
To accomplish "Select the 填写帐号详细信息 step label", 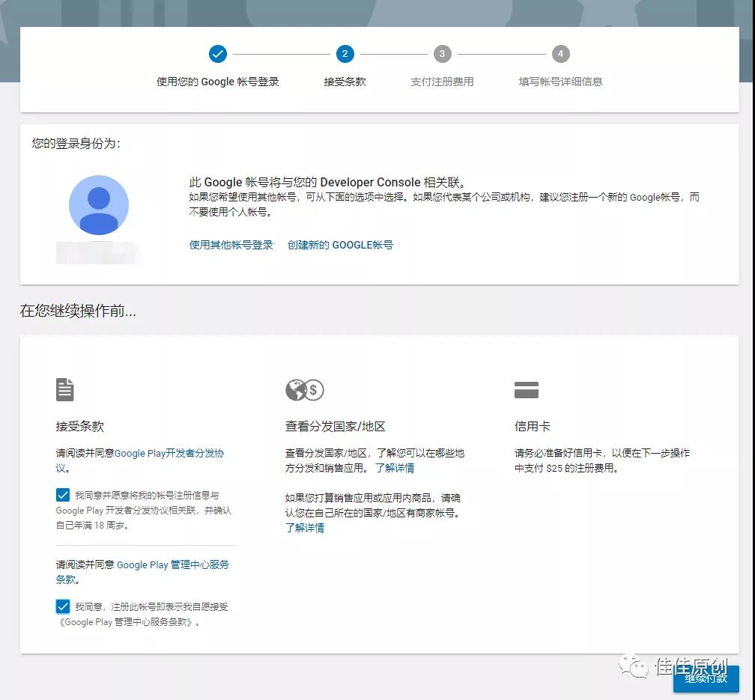I will (560, 82).
